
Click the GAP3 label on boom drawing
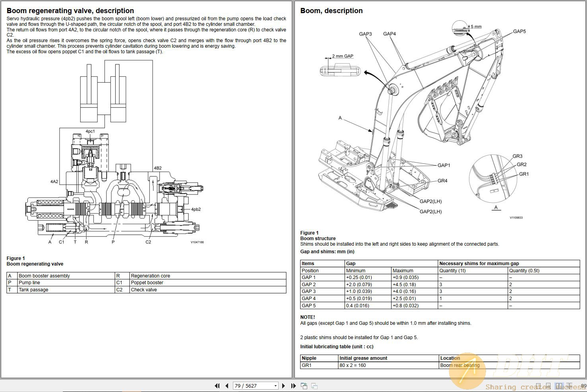click(x=365, y=34)
